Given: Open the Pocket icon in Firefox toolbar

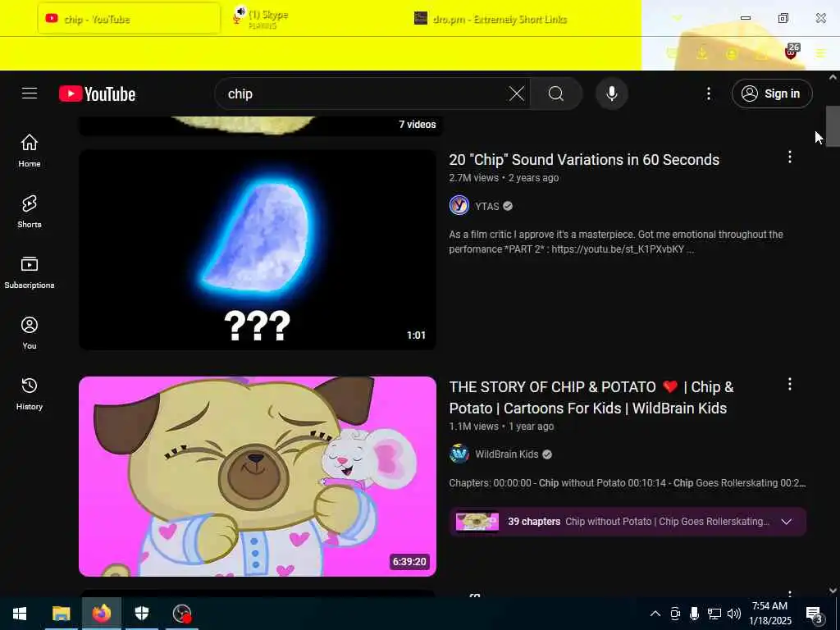Looking at the screenshot, I should click(672, 53).
